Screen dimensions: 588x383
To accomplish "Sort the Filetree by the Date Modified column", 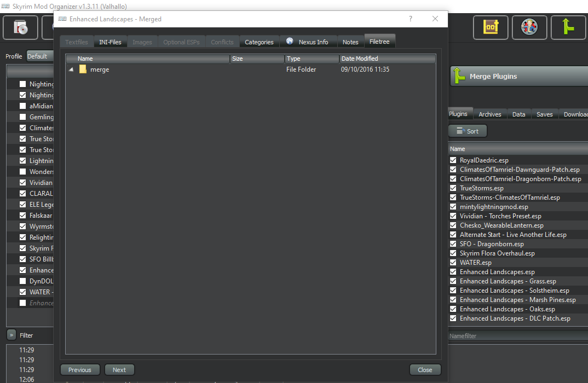I will click(x=388, y=59).
